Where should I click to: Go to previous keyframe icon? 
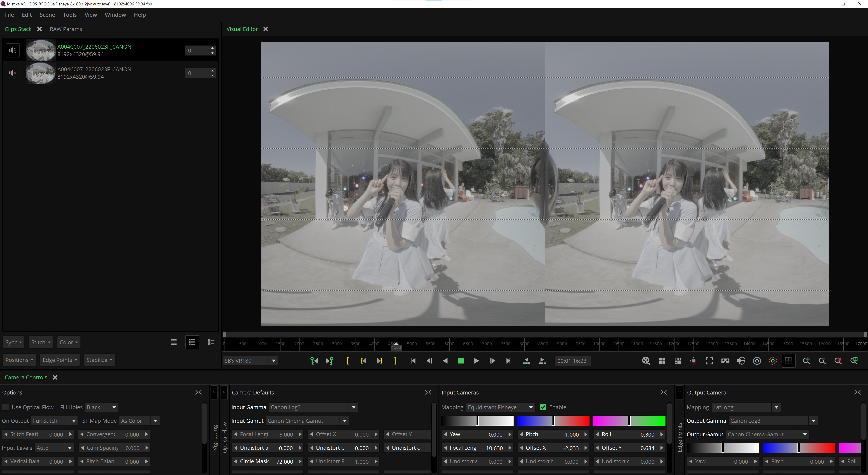314,361
